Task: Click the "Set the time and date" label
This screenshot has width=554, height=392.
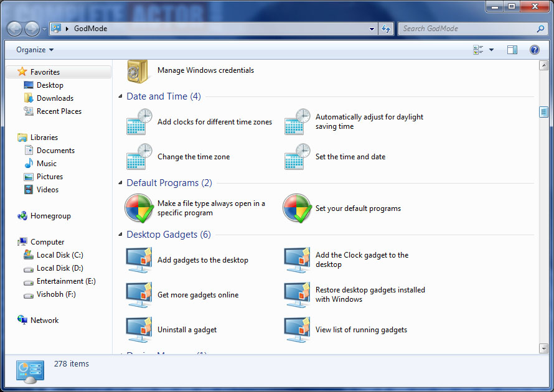Action: pyautogui.click(x=350, y=156)
